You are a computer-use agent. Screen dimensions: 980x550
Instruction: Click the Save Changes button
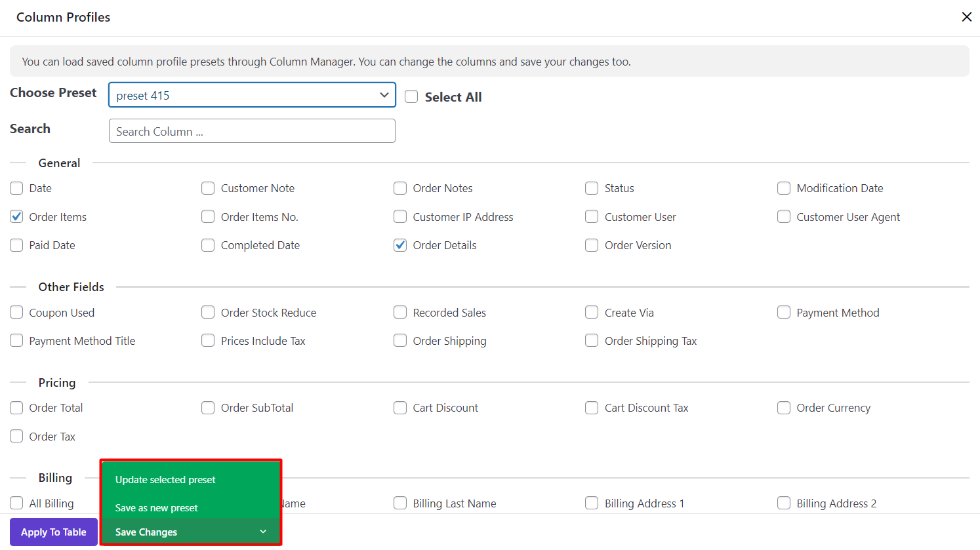point(146,532)
